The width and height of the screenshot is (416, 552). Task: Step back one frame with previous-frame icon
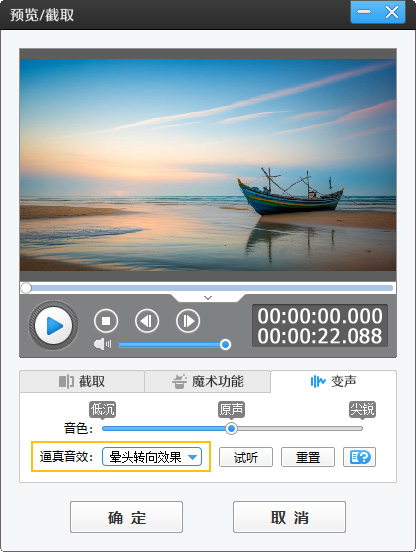147,321
